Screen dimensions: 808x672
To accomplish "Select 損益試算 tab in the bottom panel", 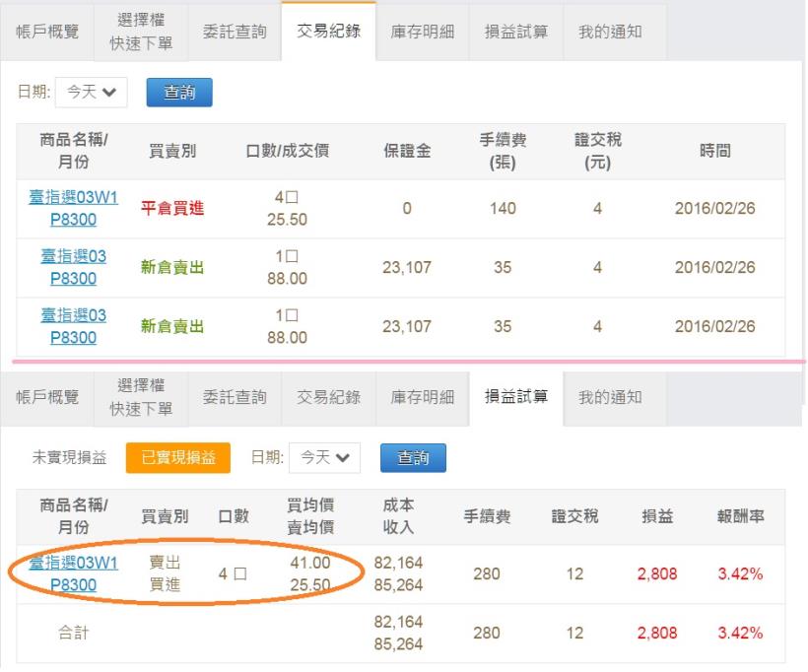I will pos(516,396).
